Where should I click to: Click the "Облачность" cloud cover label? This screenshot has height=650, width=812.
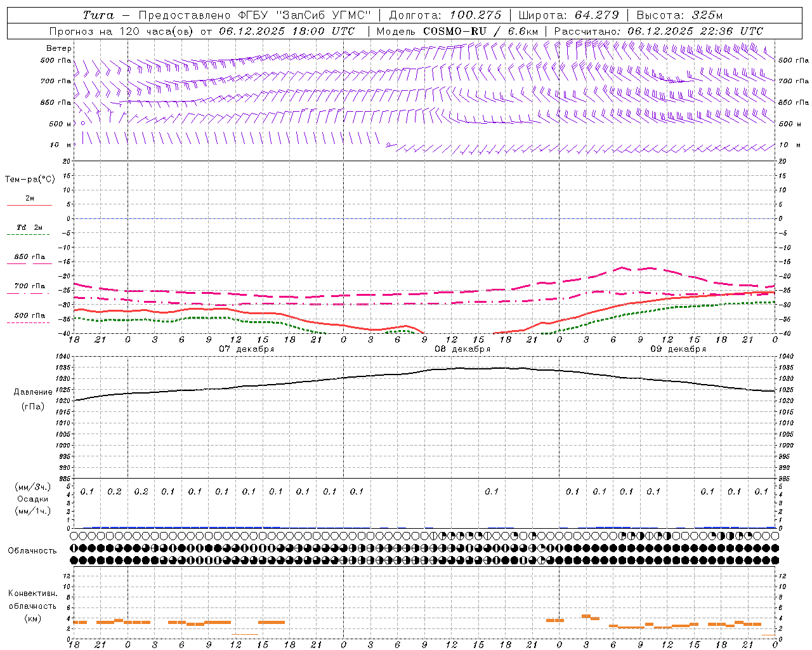click(32, 551)
